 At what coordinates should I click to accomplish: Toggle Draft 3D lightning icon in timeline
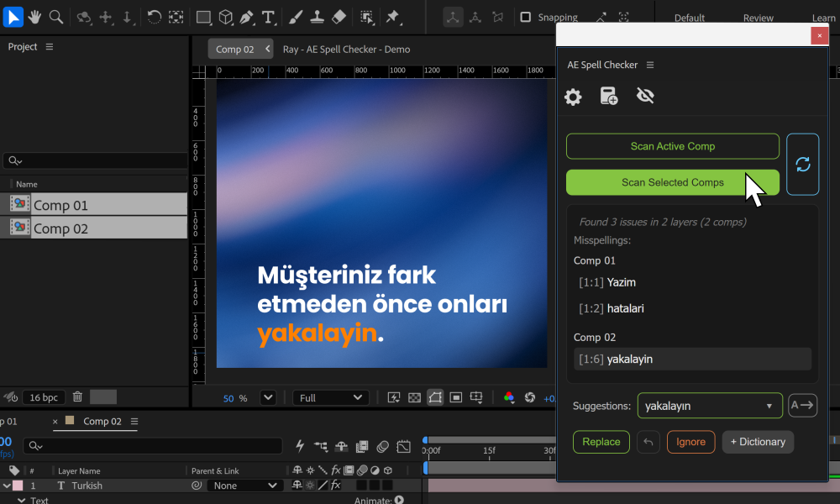click(300, 445)
